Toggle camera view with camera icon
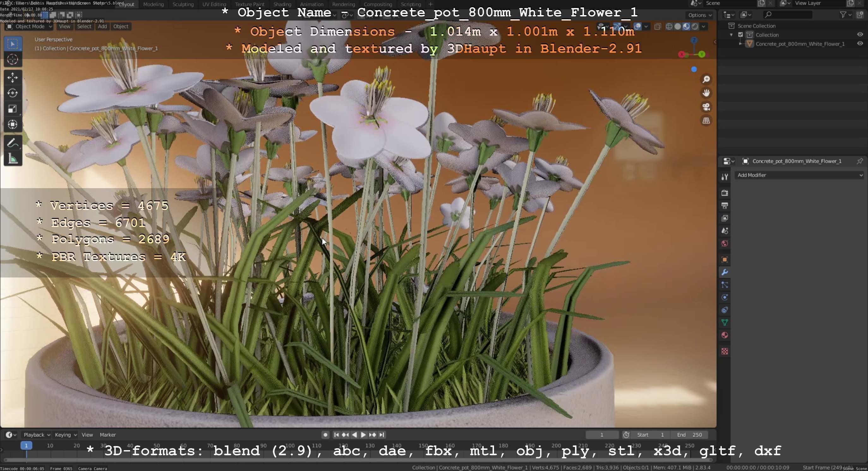The width and height of the screenshot is (868, 471). pyautogui.click(x=706, y=107)
